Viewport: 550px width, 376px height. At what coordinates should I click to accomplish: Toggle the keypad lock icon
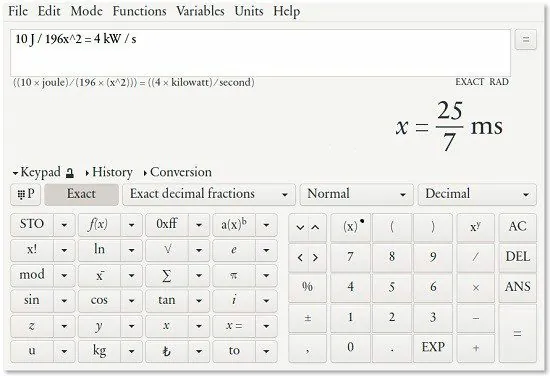point(70,173)
